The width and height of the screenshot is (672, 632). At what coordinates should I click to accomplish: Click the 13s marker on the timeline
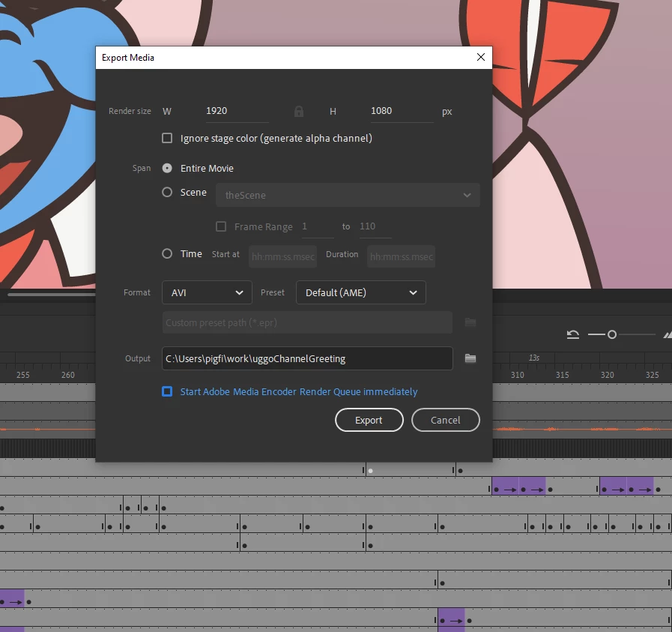pyautogui.click(x=534, y=358)
